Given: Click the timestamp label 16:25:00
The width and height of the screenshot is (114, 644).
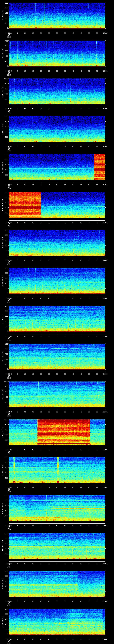Looking at the screenshot, I should click(x=9, y=450).
